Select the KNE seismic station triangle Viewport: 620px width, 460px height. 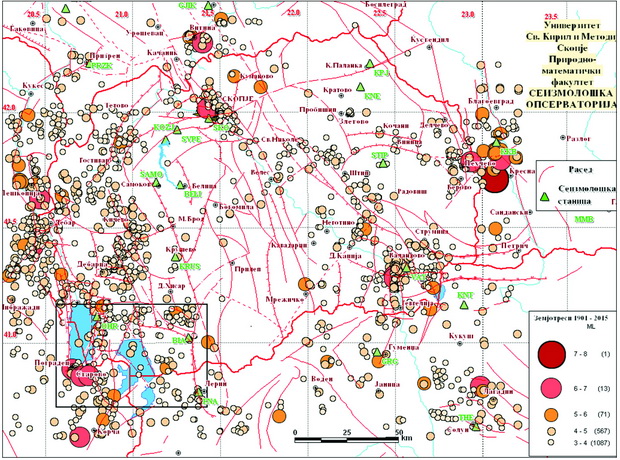[360, 87]
